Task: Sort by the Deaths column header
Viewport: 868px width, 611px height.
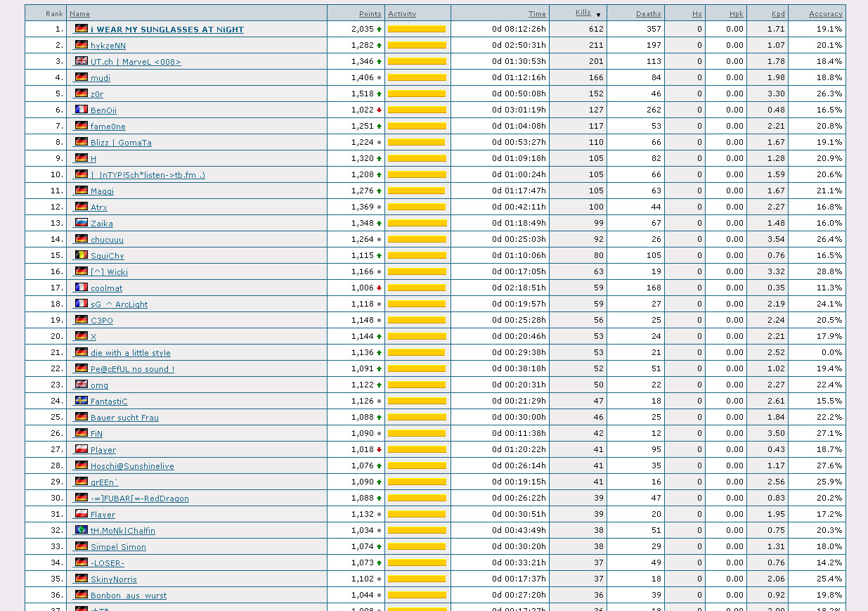Action: (x=648, y=13)
